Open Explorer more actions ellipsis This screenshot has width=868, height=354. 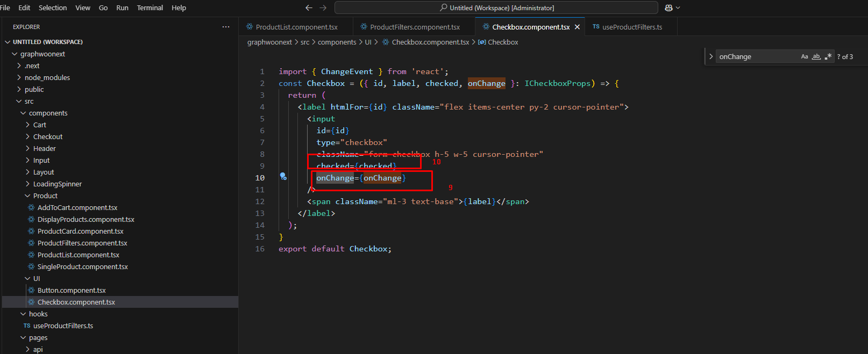(x=226, y=27)
